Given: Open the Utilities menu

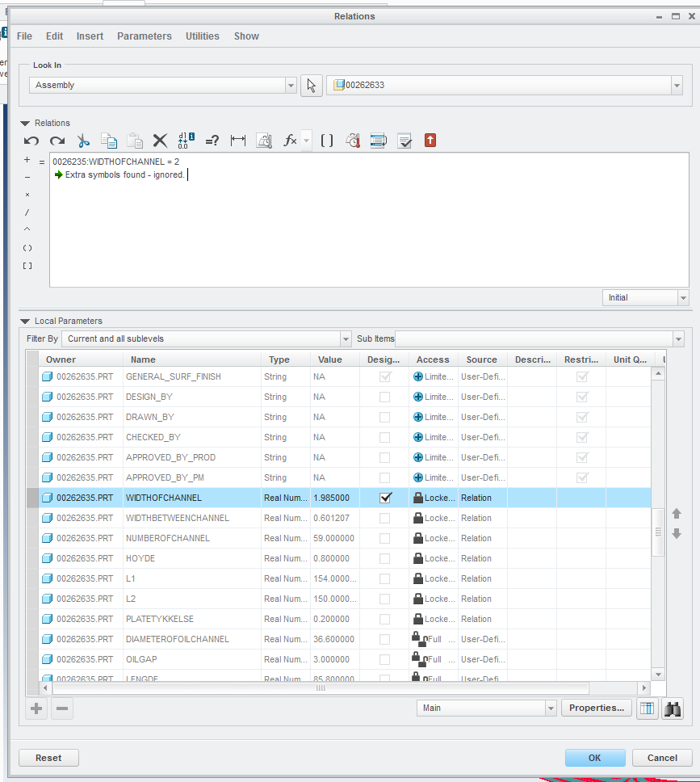Looking at the screenshot, I should [202, 36].
